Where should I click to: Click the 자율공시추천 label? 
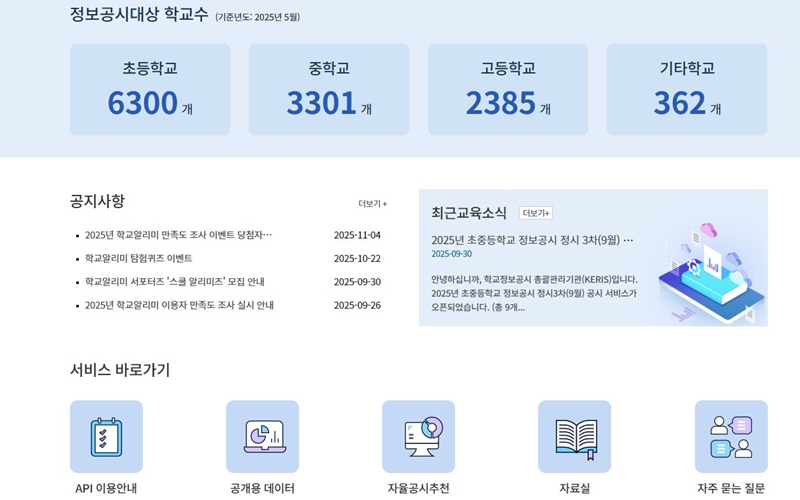[418, 488]
